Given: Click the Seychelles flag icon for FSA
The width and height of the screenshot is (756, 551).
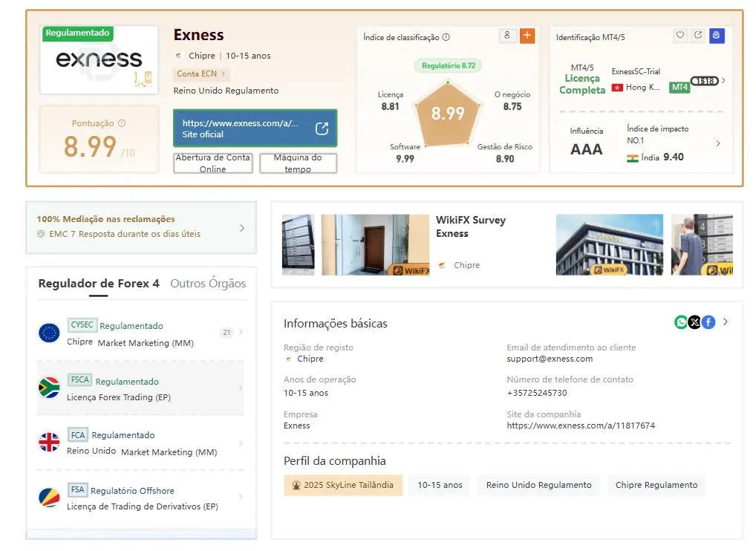Looking at the screenshot, I should (49, 498).
